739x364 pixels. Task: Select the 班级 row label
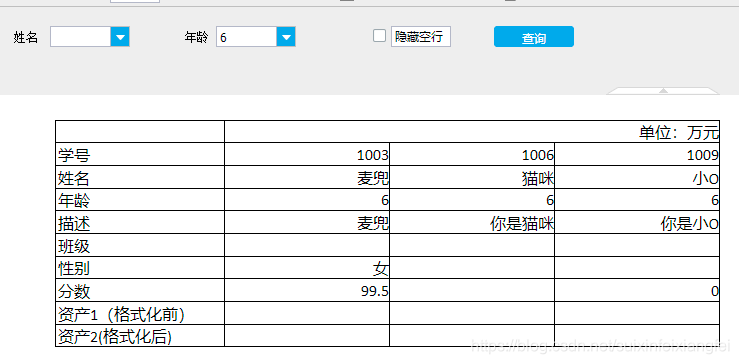pos(140,245)
